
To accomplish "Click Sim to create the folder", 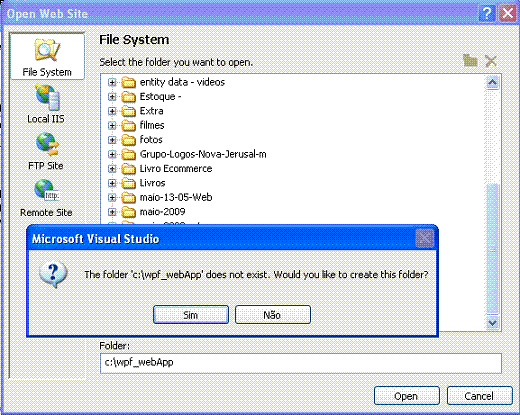I will click(191, 315).
